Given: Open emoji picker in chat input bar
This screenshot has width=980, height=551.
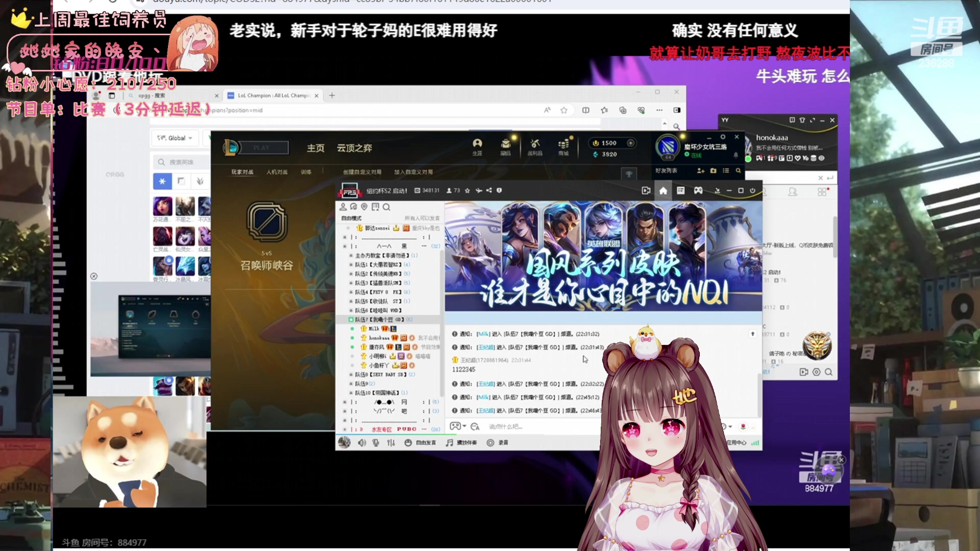Looking at the screenshot, I should coord(475,427).
